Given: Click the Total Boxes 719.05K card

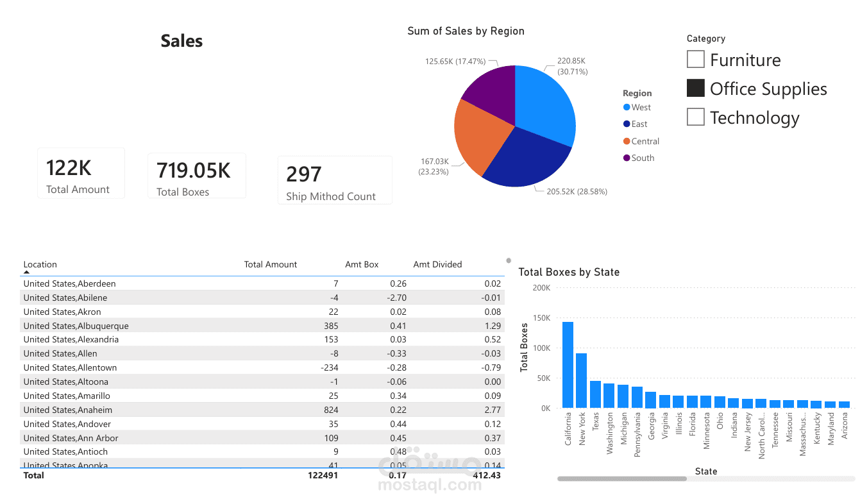Looking at the screenshot, I should pyautogui.click(x=197, y=176).
